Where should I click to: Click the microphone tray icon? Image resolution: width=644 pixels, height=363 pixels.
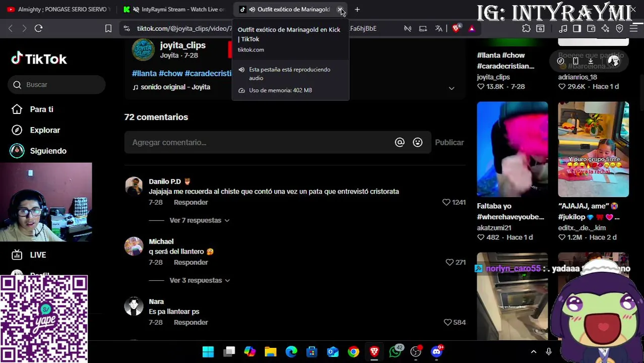tap(549, 352)
